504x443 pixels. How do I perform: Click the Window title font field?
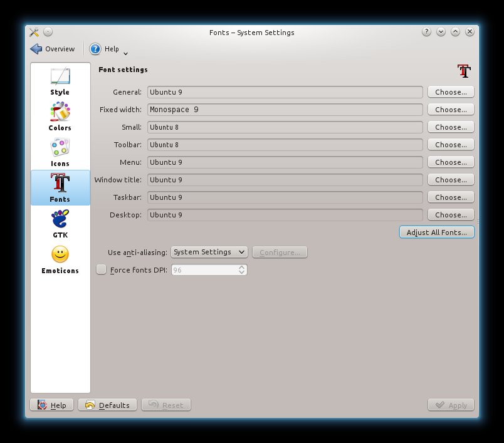click(x=285, y=180)
